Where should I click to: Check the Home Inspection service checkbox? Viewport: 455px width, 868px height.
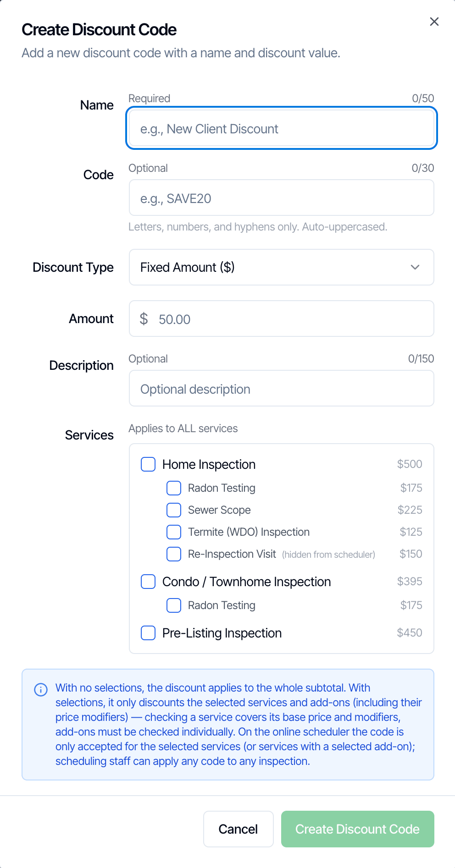pos(148,464)
